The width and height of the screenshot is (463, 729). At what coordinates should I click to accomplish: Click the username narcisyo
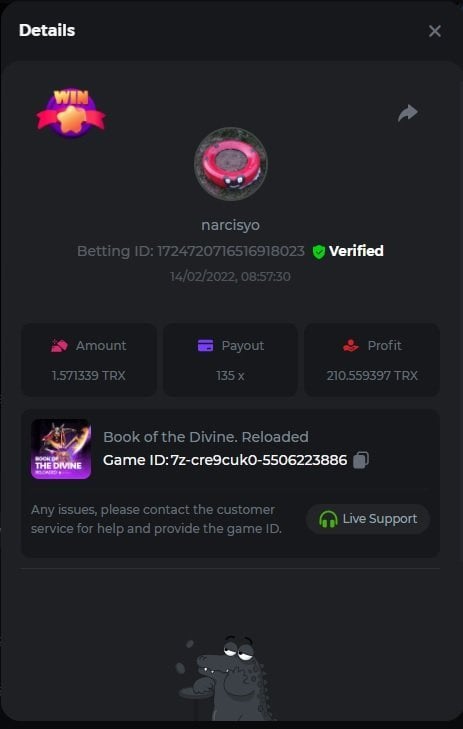[x=231, y=225]
